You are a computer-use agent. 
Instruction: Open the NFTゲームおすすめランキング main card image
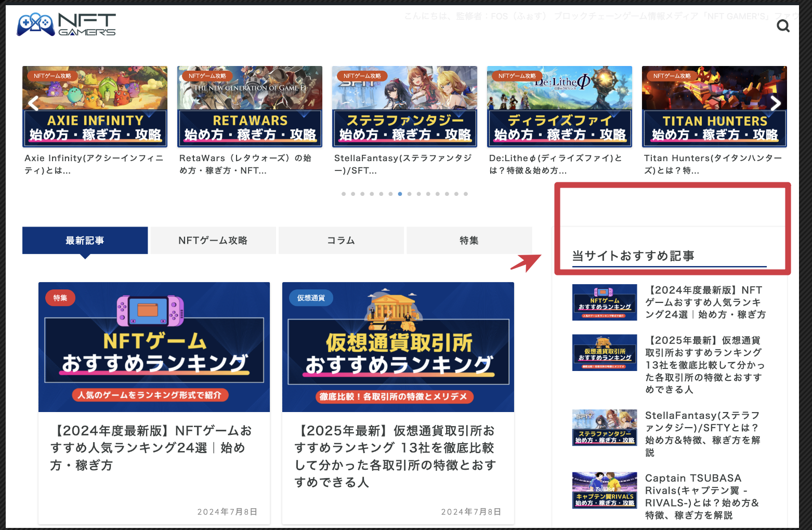[154, 347]
